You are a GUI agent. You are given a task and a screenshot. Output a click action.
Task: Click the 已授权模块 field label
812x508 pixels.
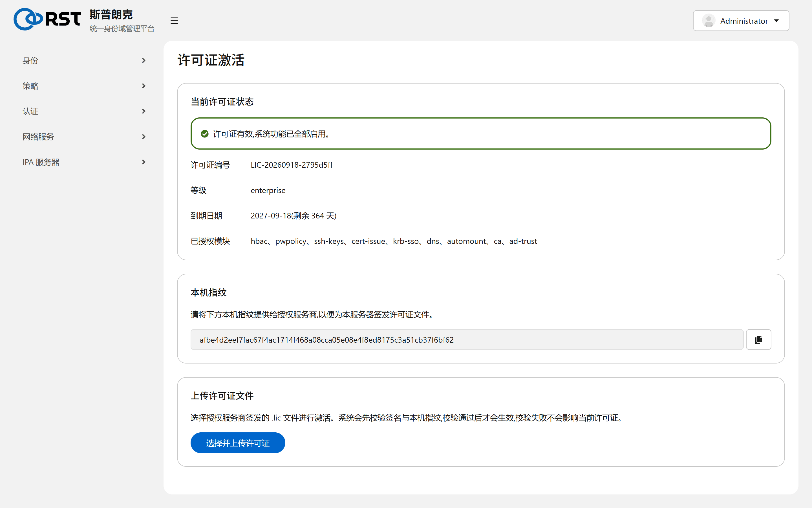point(210,241)
